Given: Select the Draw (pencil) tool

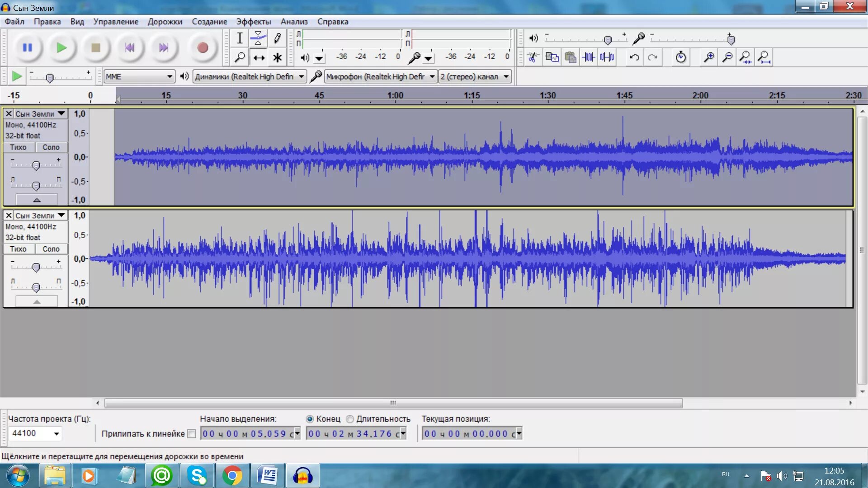Looking at the screenshot, I should point(277,38).
